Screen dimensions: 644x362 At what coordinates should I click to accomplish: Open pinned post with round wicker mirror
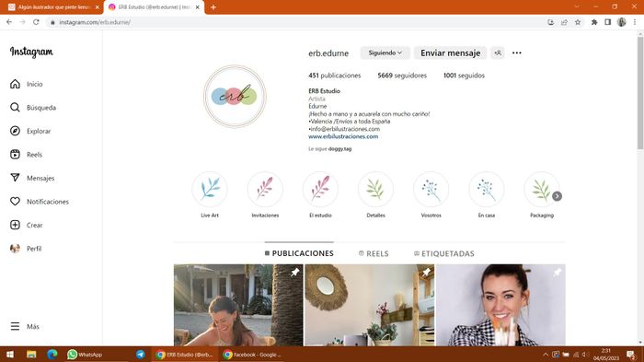coord(369,305)
